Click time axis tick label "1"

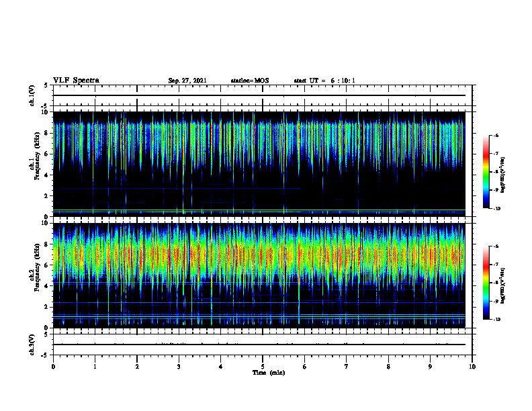pos(95,367)
